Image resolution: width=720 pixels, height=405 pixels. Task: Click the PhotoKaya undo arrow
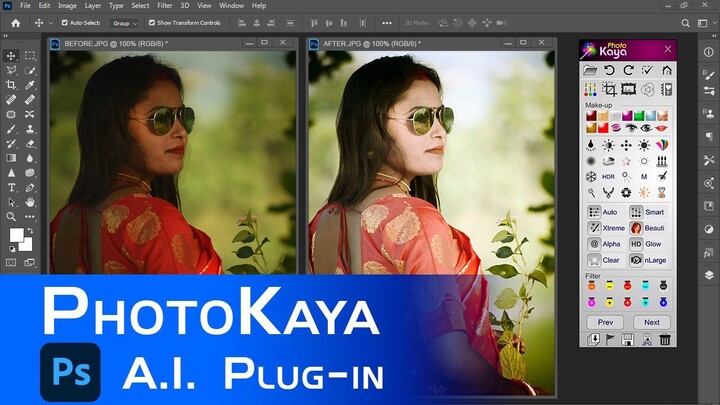coord(609,70)
